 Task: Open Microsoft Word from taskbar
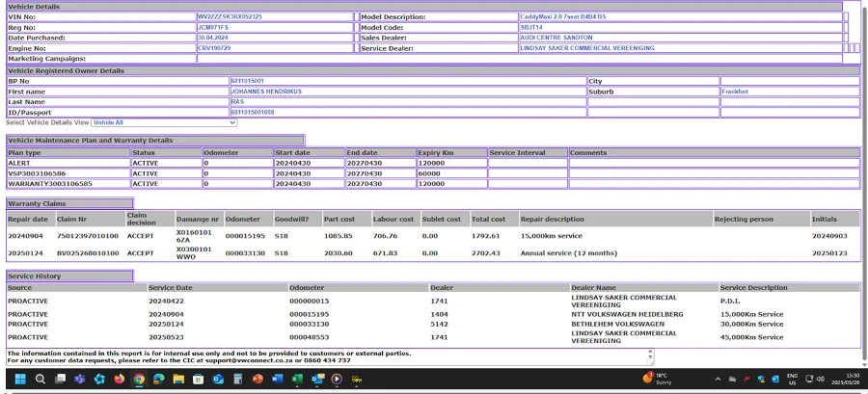pyautogui.click(x=277, y=380)
